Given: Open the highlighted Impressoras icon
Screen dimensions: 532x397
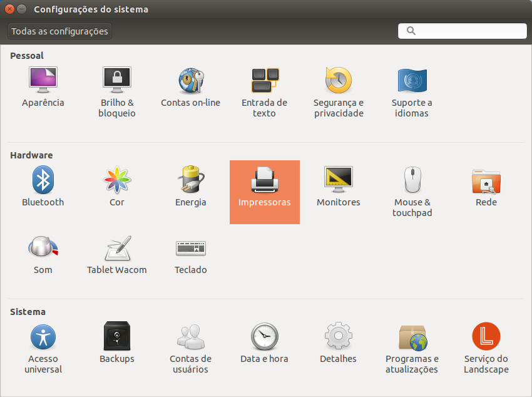Looking at the screenshot, I should tap(265, 192).
